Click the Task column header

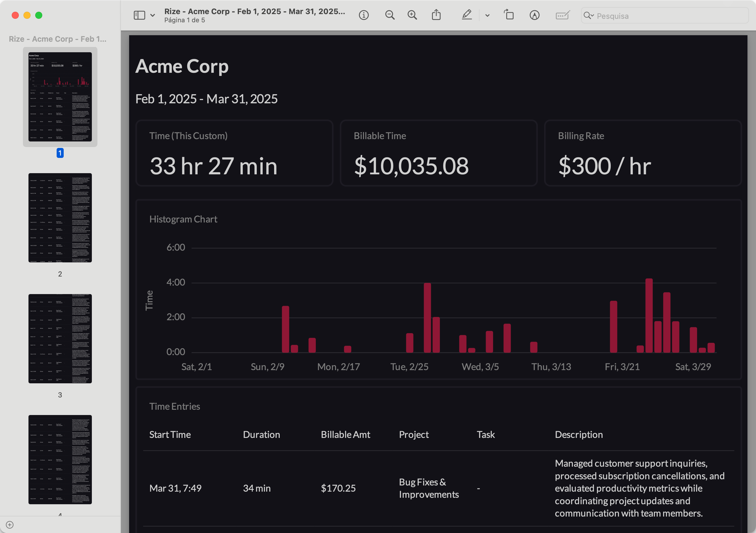(486, 435)
